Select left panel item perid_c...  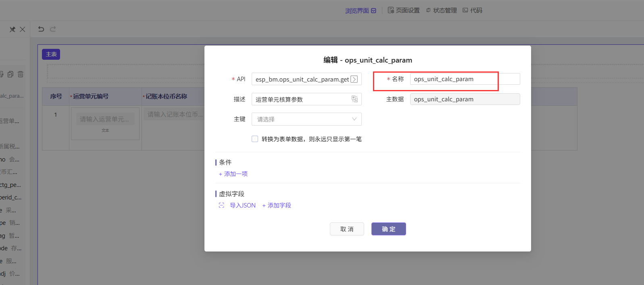point(11,197)
